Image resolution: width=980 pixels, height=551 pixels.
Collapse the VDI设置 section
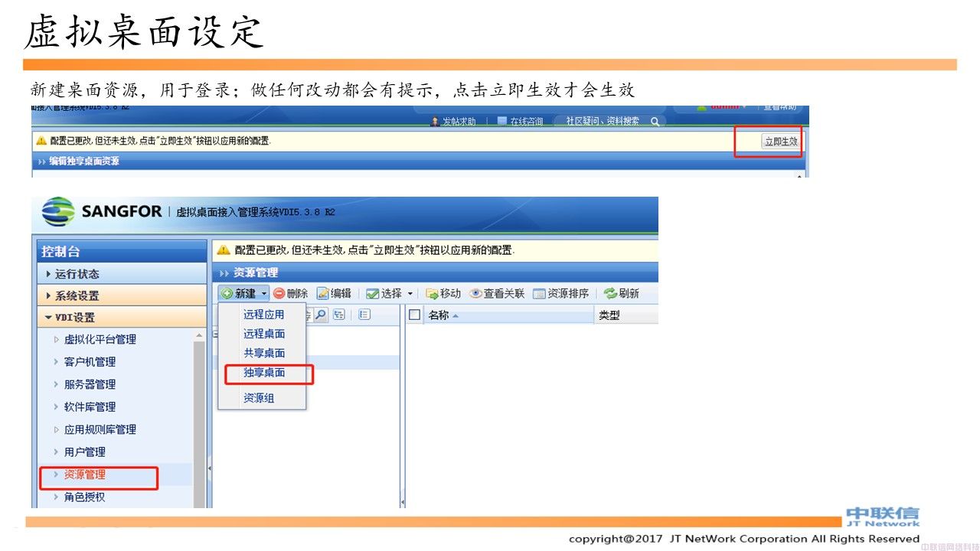(122, 318)
